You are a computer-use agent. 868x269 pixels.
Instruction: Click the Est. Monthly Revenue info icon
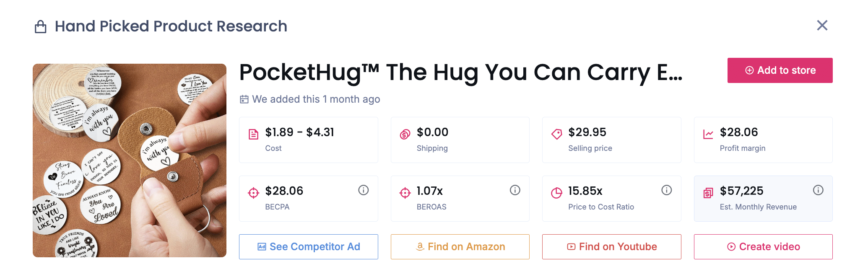(818, 190)
